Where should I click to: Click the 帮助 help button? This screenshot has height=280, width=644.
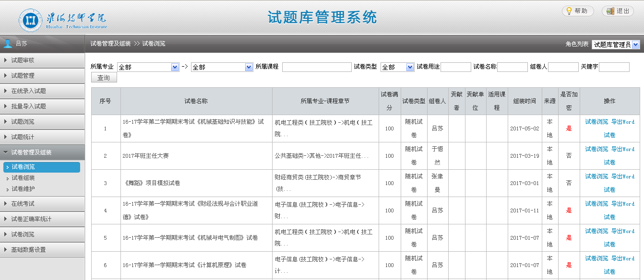pos(578,11)
